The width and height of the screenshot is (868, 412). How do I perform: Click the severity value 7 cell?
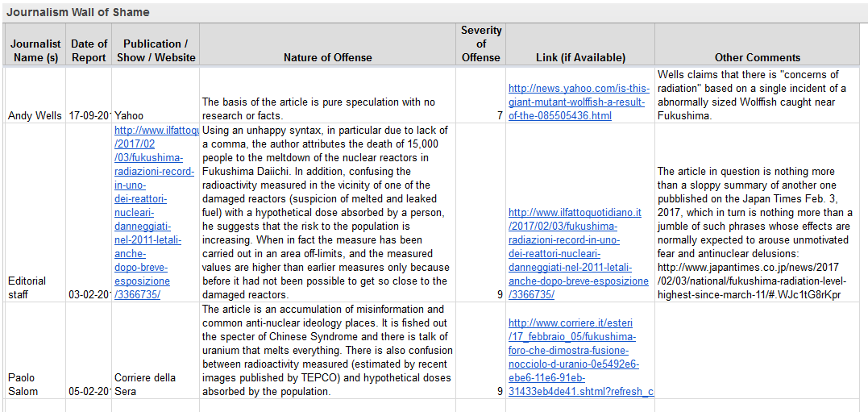point(480,115)
